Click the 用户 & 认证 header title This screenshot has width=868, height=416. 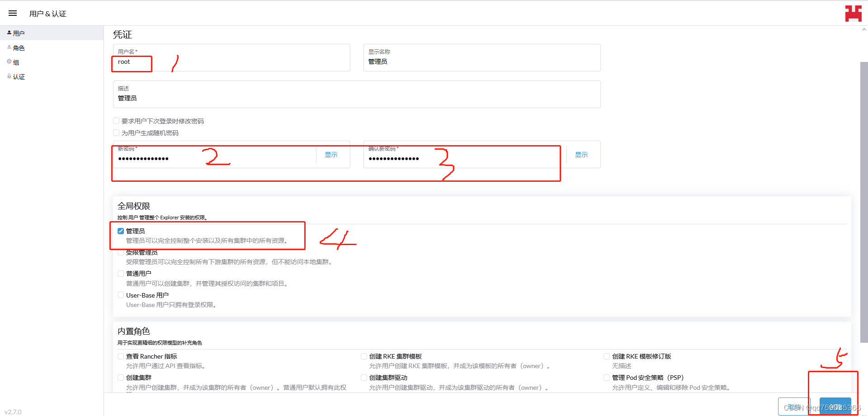point(48,14)
